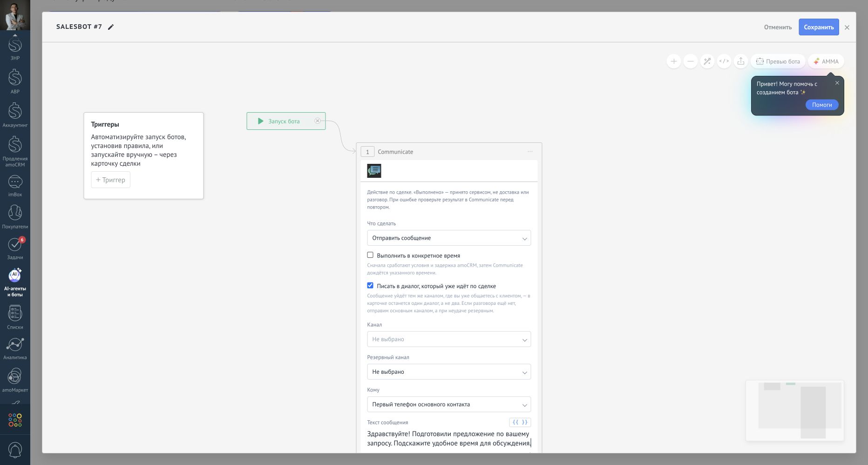868x465 pixels.
Task: Open the Канал dropdown
Action: (449, 339)
